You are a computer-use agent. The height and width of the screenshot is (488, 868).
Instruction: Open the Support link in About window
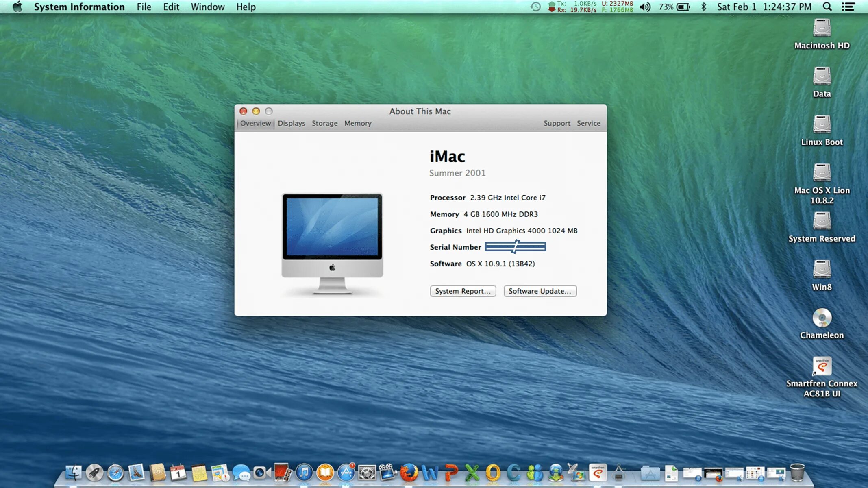point(557,123)
